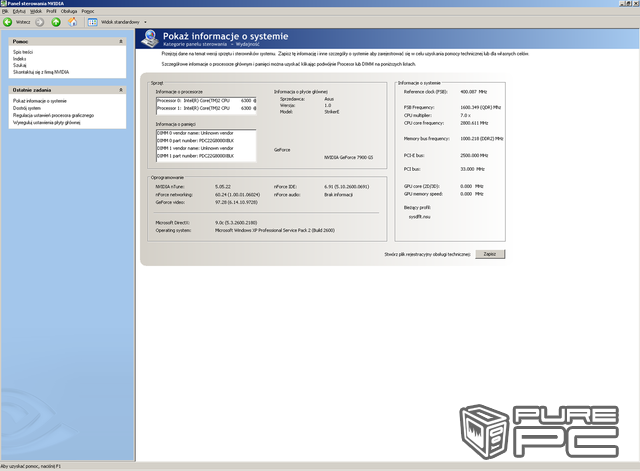Click CPU core frequency value 2800.611 MHz

[474, 123]
